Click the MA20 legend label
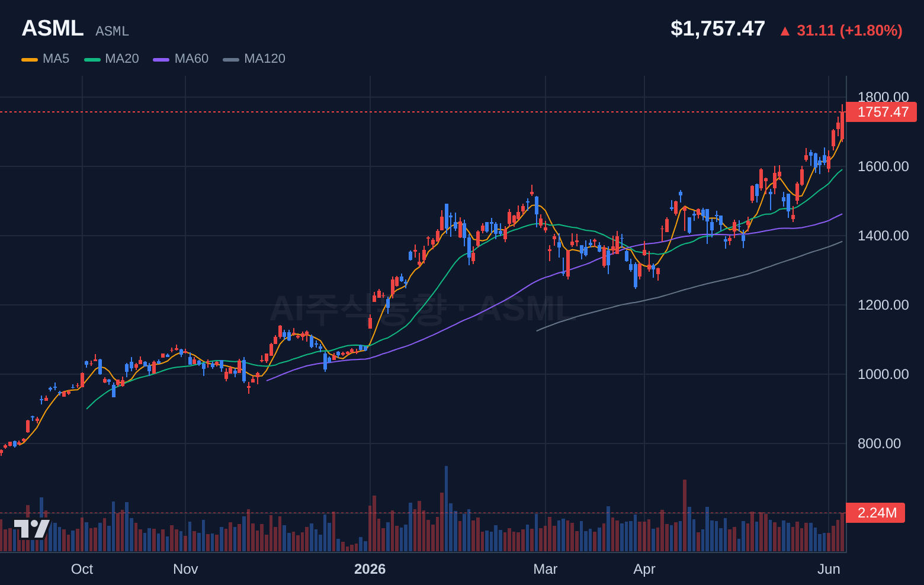 coord(122,59)
